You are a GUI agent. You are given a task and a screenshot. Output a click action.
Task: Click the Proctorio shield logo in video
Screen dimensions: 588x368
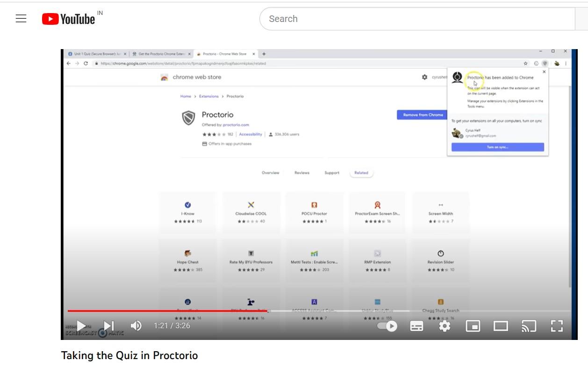click(188, 118)
